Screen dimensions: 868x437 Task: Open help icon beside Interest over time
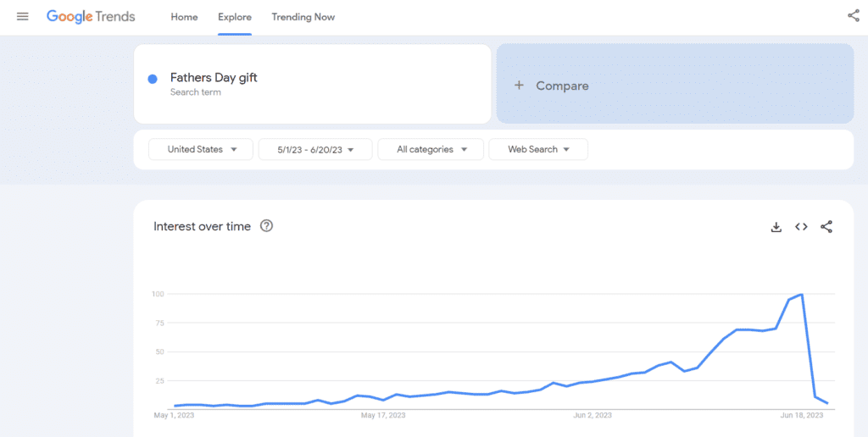pyautogui.click(x=266, y=226)
